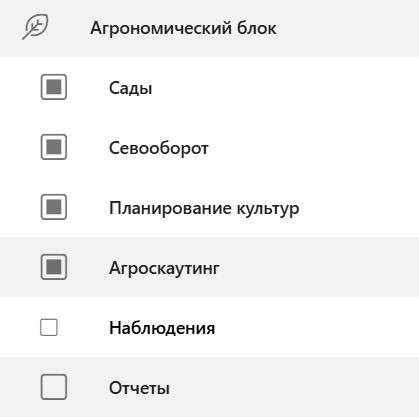Uncheck the Планирование культур checkbox

tap(54, 207)
